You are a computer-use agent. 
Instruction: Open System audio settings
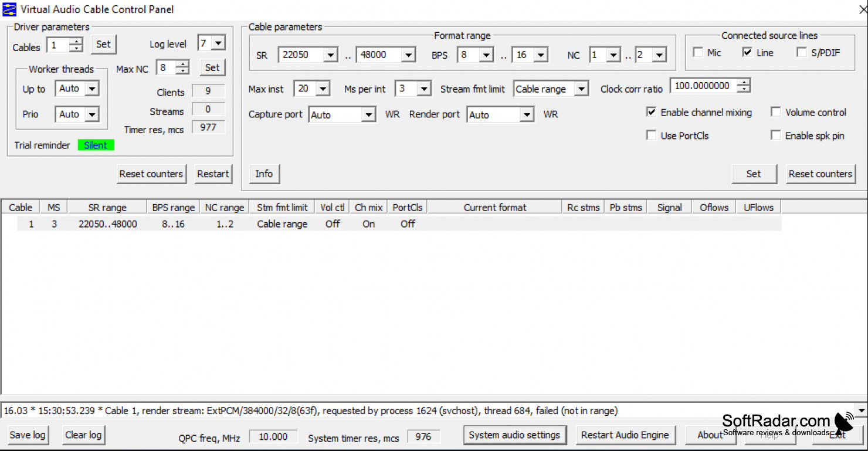pos(514,435)
